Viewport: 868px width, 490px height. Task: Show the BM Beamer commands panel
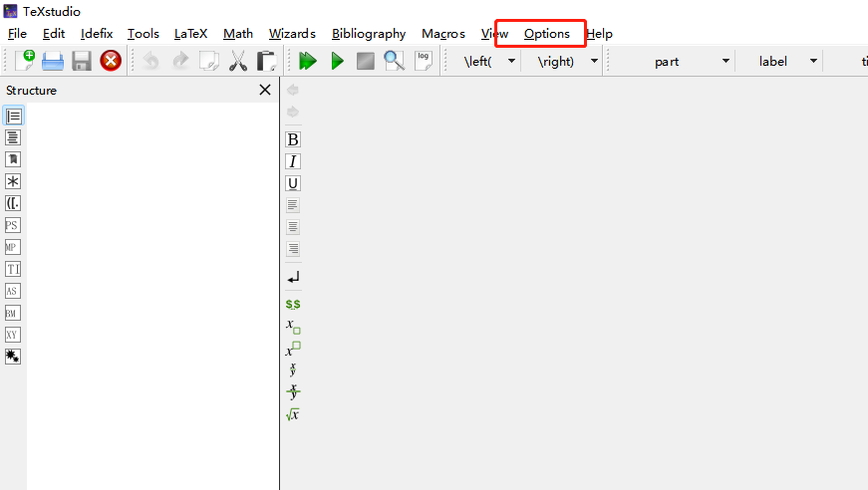pos(13,313)
